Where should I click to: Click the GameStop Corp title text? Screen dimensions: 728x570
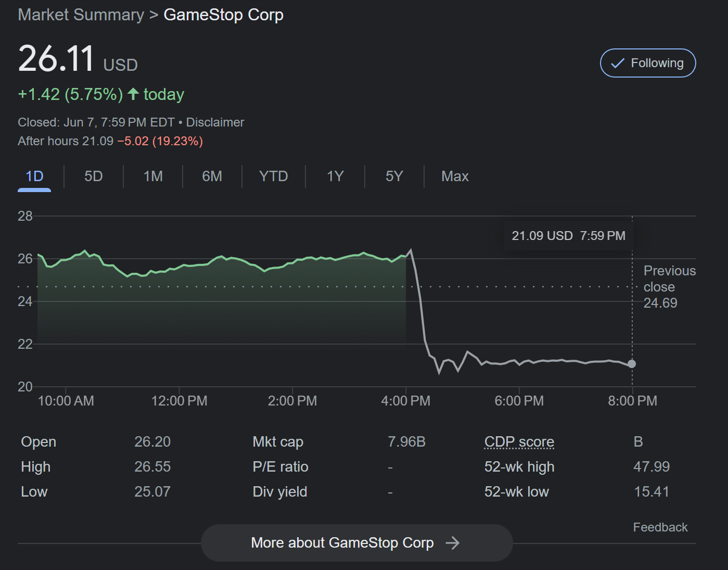click(224, 15)
